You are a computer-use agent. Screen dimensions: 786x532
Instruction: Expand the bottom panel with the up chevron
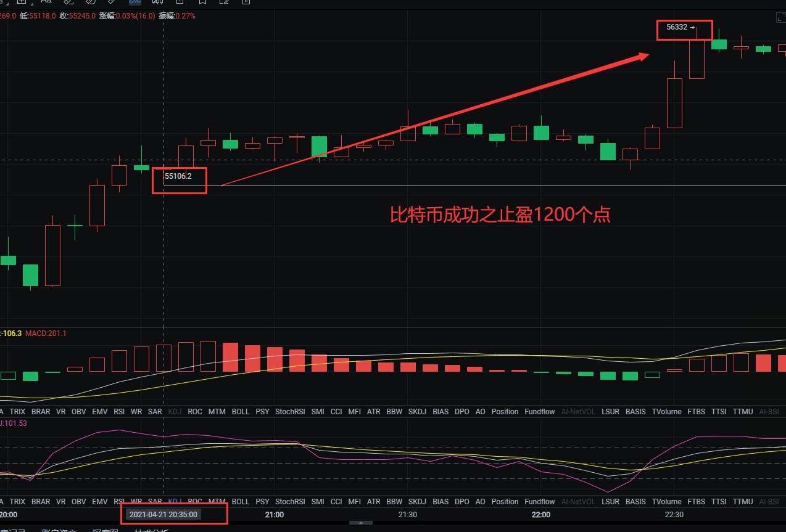point(361,523)
